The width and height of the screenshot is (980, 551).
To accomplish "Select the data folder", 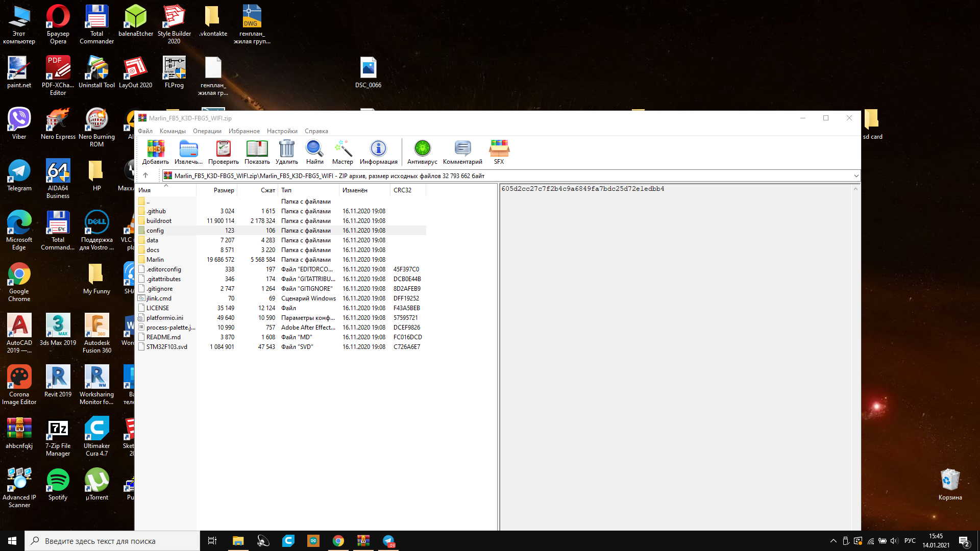I will point(281,240).
